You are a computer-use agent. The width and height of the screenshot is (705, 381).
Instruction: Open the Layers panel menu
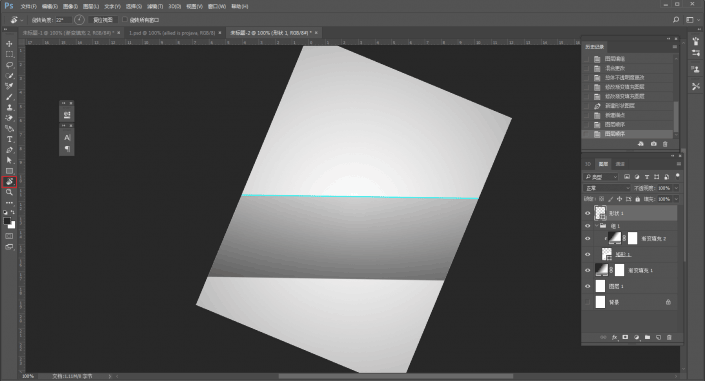click(x=678, y=164)
